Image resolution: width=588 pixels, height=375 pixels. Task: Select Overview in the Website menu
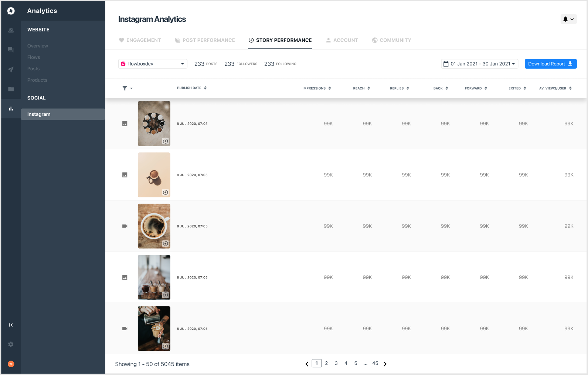(x=38, y=46)
